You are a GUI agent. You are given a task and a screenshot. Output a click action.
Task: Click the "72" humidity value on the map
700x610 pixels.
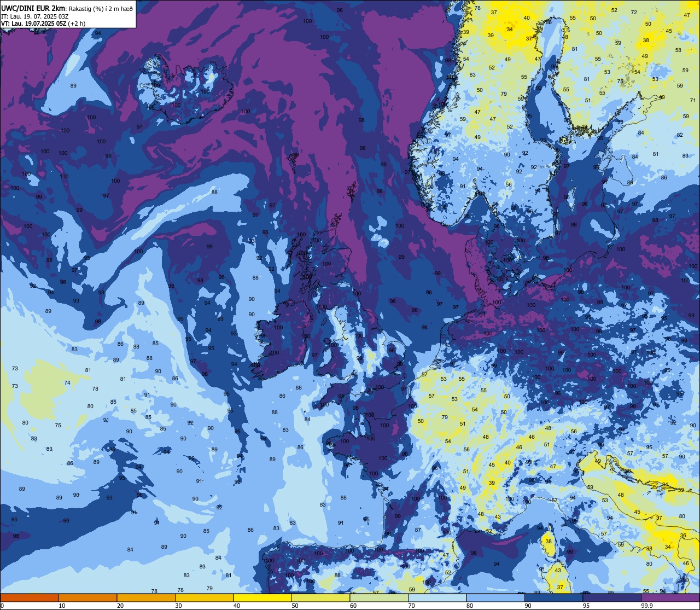click(634, 12)
